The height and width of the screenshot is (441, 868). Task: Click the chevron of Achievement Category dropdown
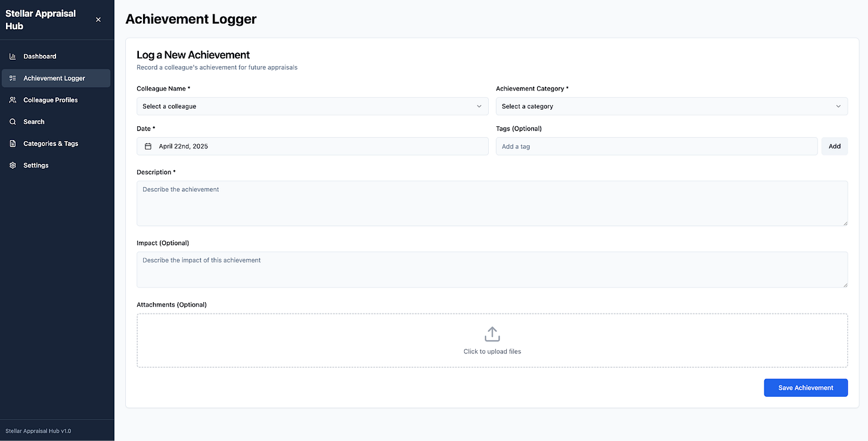click(x=838, y=106)
